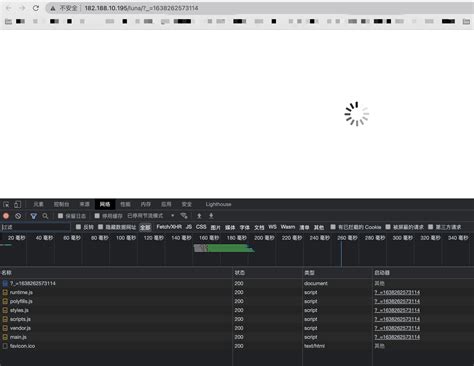The image size is (474, 366).
Task: Click the not-secure warning icon in address bar
Action: pyautogui.click(x=53, y=8)
